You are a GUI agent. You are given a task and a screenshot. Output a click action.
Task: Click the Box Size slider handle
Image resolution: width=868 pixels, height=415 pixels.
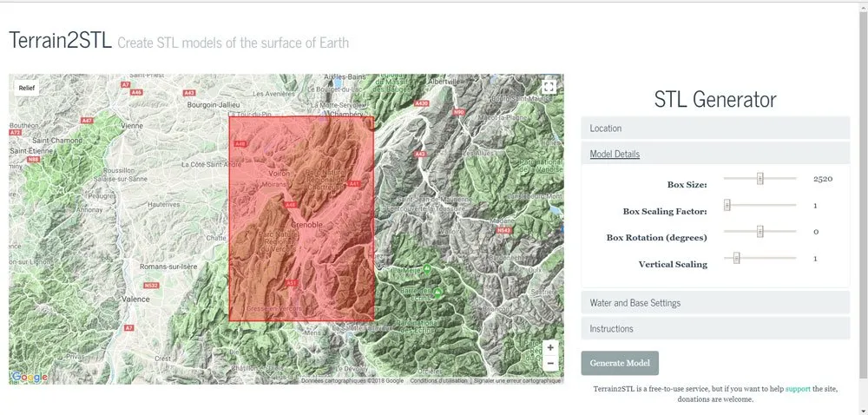pos(760,178)
